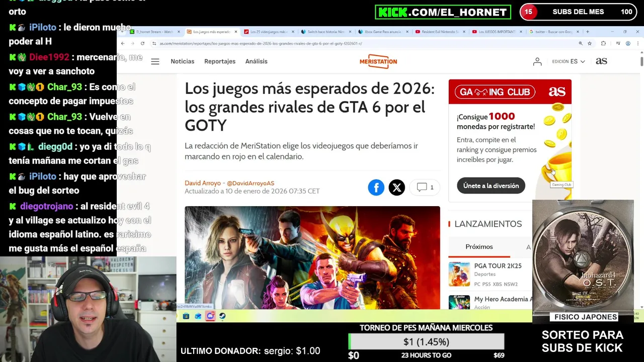Image resolution: width=644 pixels, height=362 pixels.
Task: Open the @DavidArroyoAS handle link
Action: pyautogui.click(x=251, y=183)
